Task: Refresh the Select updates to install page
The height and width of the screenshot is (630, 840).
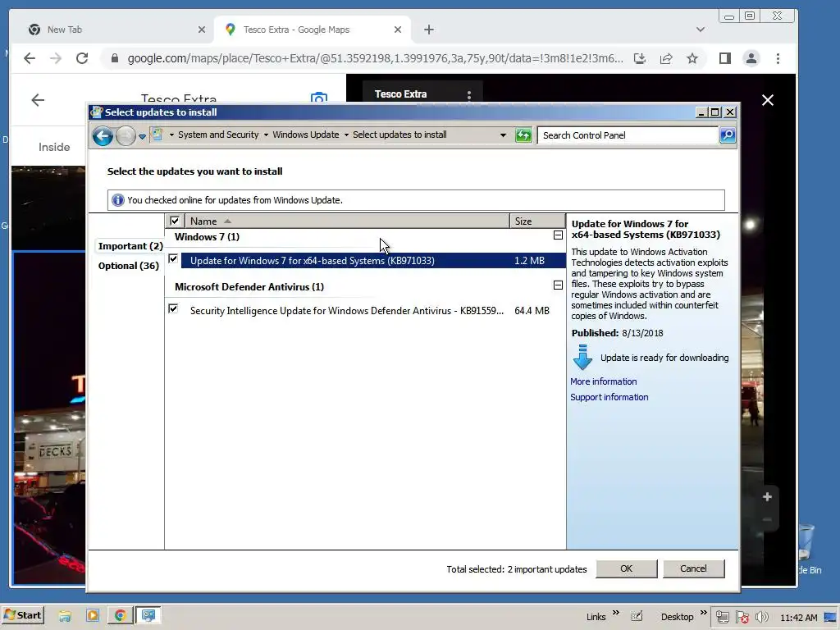Action: pyautogui.click(x=523, y=135)
